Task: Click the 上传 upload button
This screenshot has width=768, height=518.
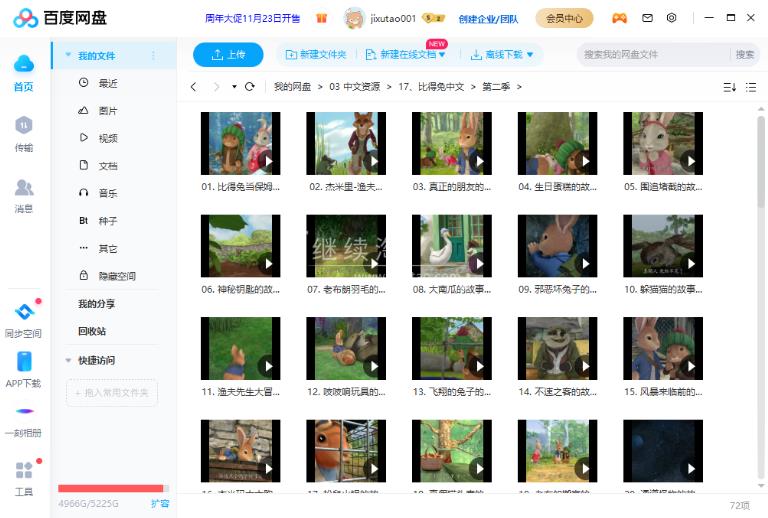Action: pyautogui.click(x=228, y=55)
